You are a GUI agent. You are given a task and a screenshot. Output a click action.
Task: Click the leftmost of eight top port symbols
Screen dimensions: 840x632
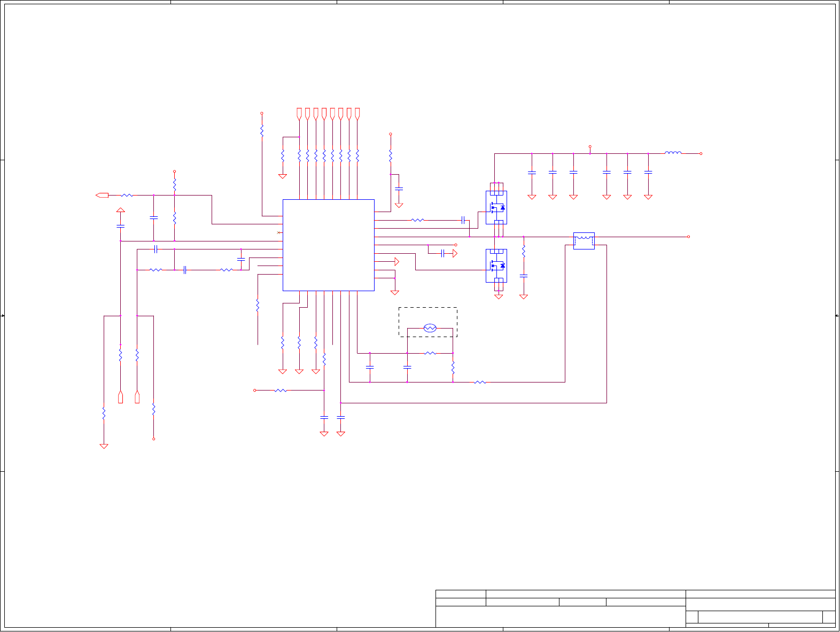pyautogui.click(x=299, y=114)
